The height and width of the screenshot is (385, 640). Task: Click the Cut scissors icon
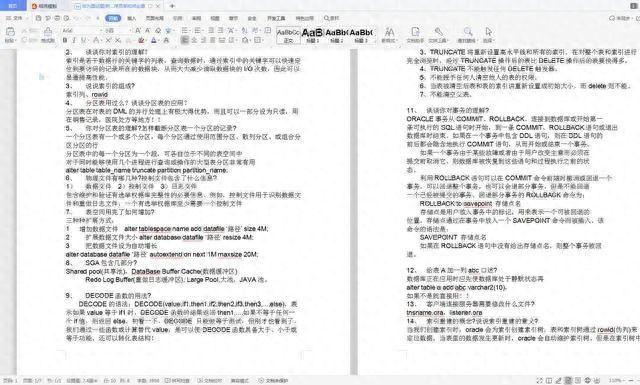tap(24, 31)
